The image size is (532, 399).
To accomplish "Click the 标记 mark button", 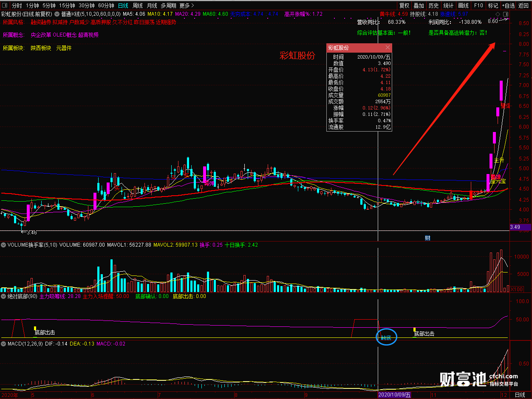I will pos(493,6).
